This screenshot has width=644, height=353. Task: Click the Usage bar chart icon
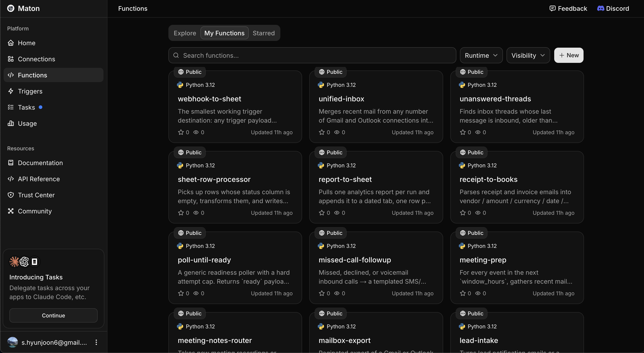point(11,123)
